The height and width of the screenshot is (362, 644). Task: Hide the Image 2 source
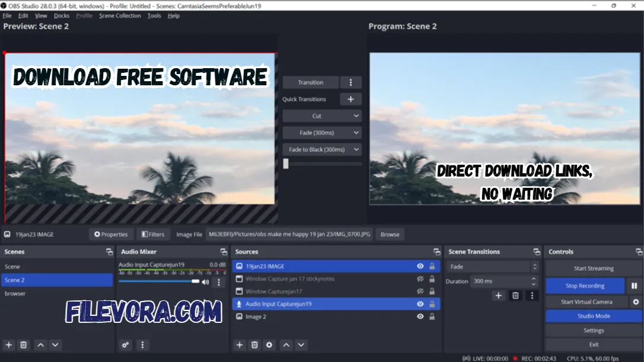click(420, 316)
